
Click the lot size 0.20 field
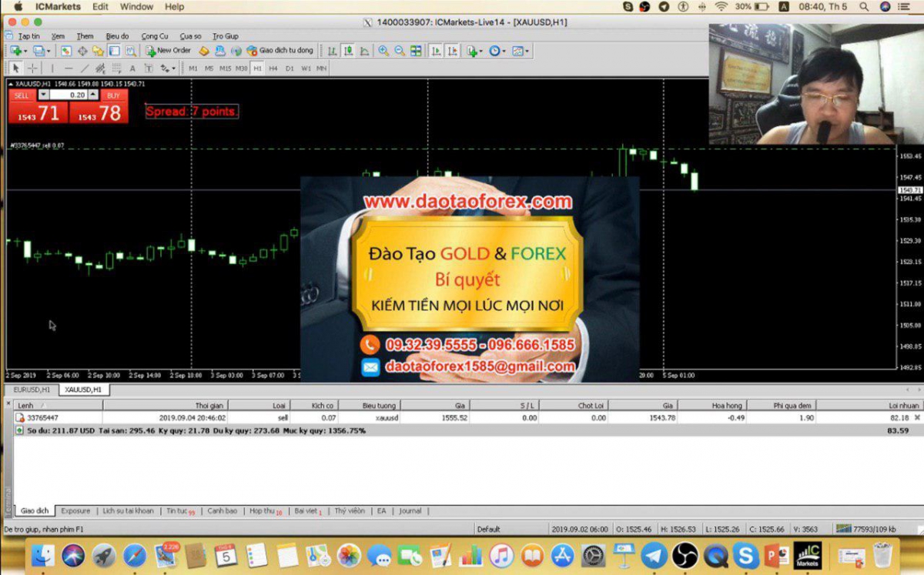point(69,95)
